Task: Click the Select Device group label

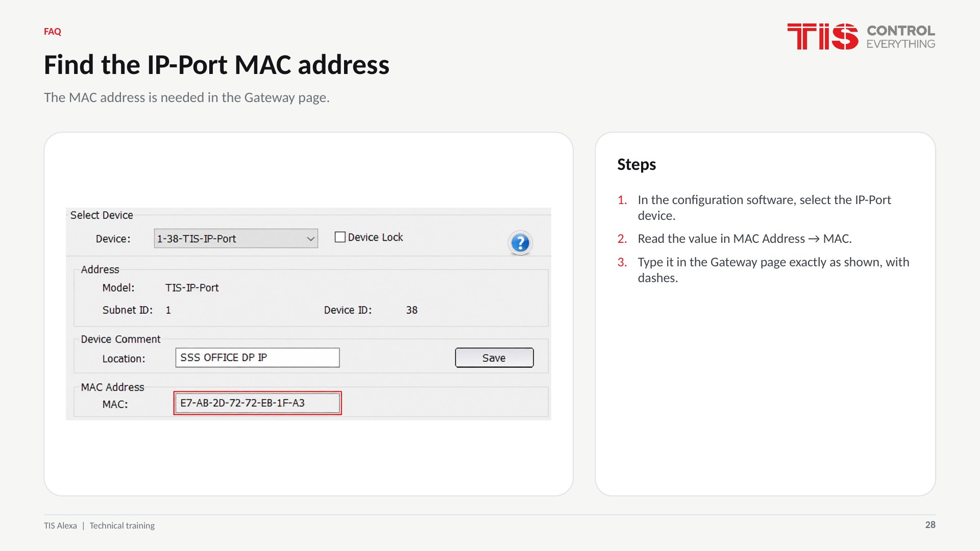Action: (x=102, y=215)
